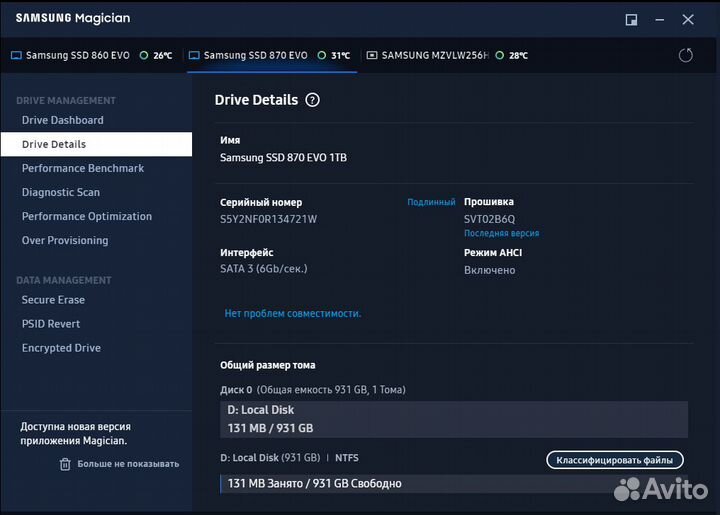This screenshot has height=515, width=720.
Task: Switch to Samsung SSD 860 EVO tab
Action: coord(92,56)
